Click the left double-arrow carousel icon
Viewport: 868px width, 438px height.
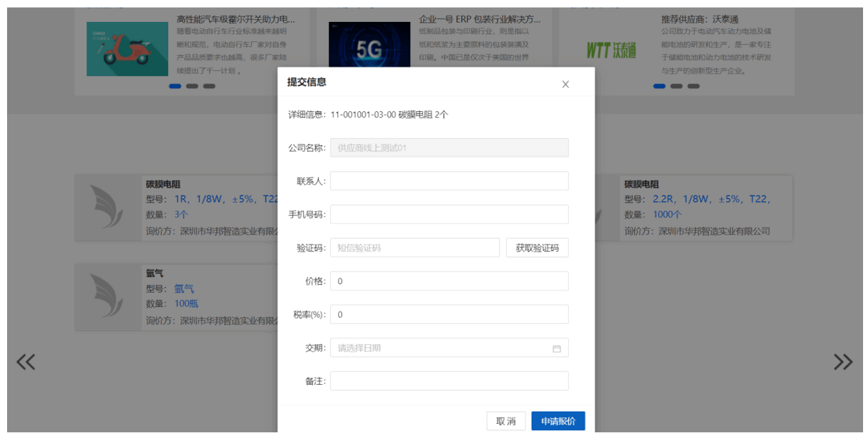coord(26,362)
